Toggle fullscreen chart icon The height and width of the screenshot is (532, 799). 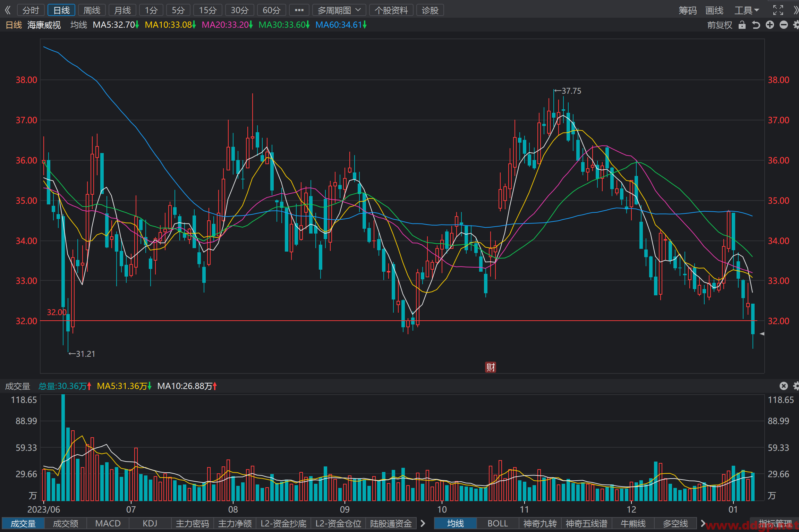tap(778, 10)
